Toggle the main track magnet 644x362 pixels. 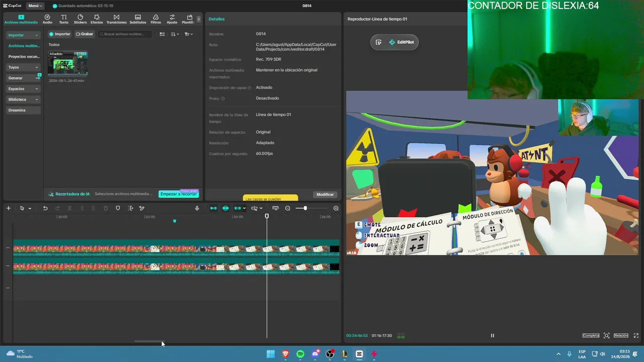point(213,208)
